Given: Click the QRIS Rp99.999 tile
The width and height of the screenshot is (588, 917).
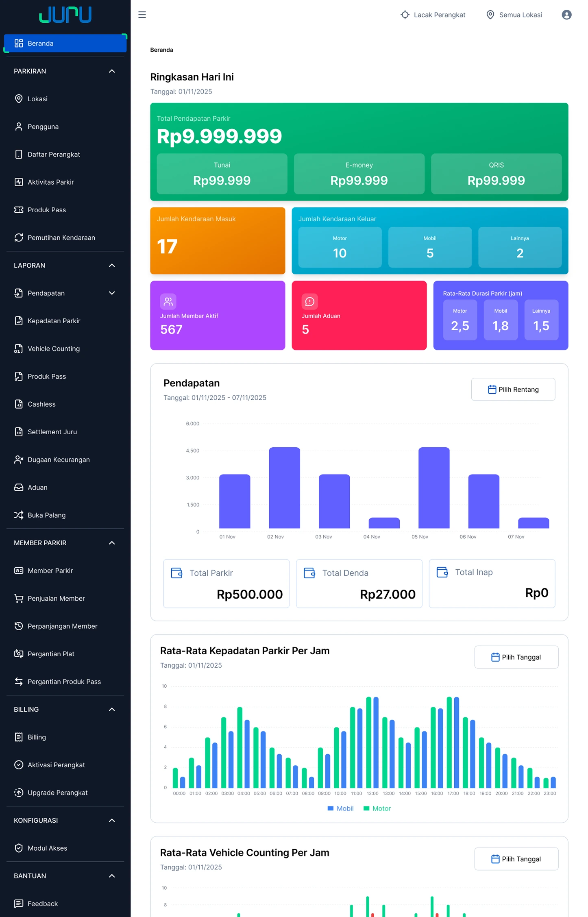Looking at the screenshot, I should (x=496, y=174).
